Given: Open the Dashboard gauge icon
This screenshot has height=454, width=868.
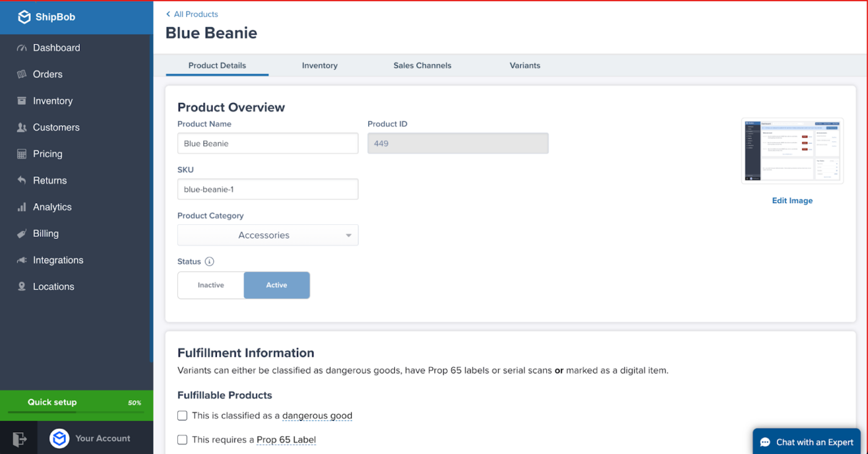Looking at the screenshot, I should point(22,48).
